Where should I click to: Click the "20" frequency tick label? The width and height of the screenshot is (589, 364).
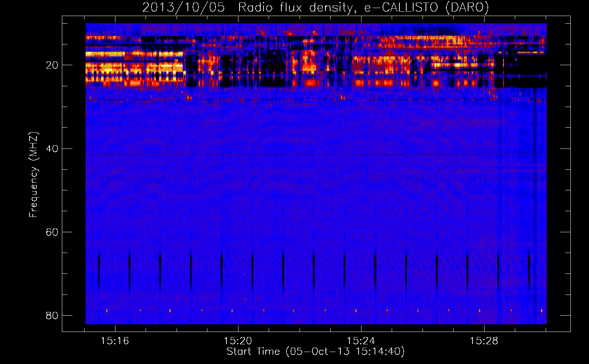[52, 66]
